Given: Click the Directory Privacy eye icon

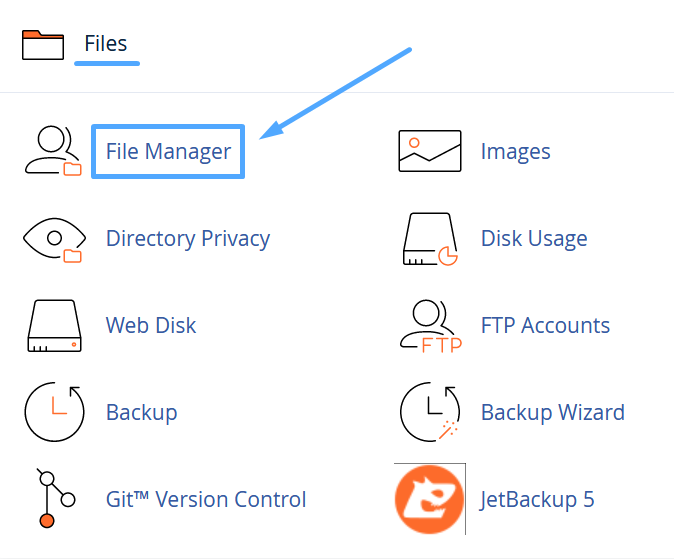Looking at the screenshot, I should click(52, 238).
